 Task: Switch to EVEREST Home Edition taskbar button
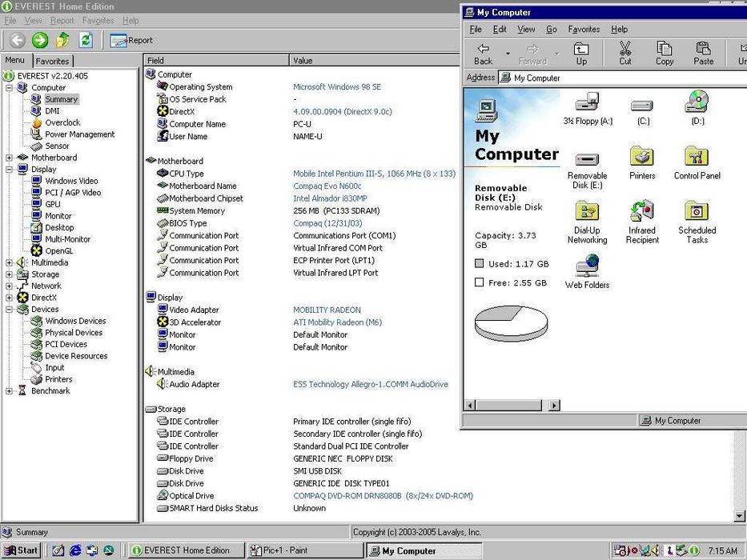click(x=187, y=550)
